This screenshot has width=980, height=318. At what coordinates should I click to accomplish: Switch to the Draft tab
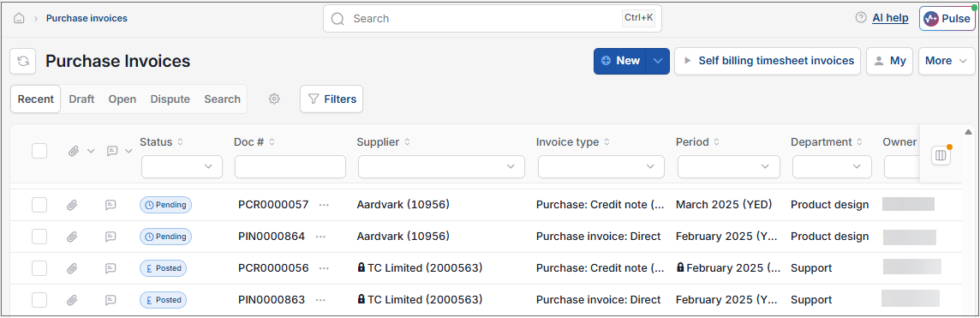pos(82,99)
